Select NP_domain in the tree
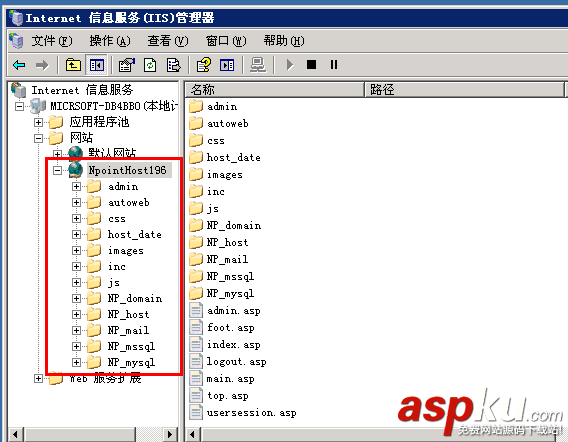 135,299
